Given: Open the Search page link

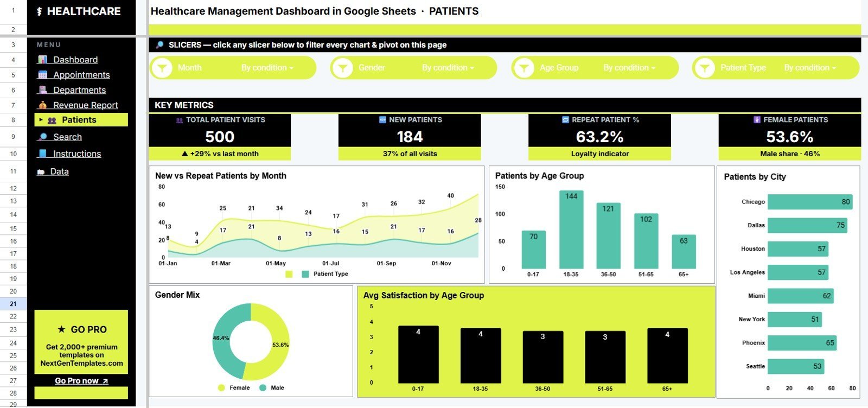Looking at the screenshot, I should tap(68, 137).
